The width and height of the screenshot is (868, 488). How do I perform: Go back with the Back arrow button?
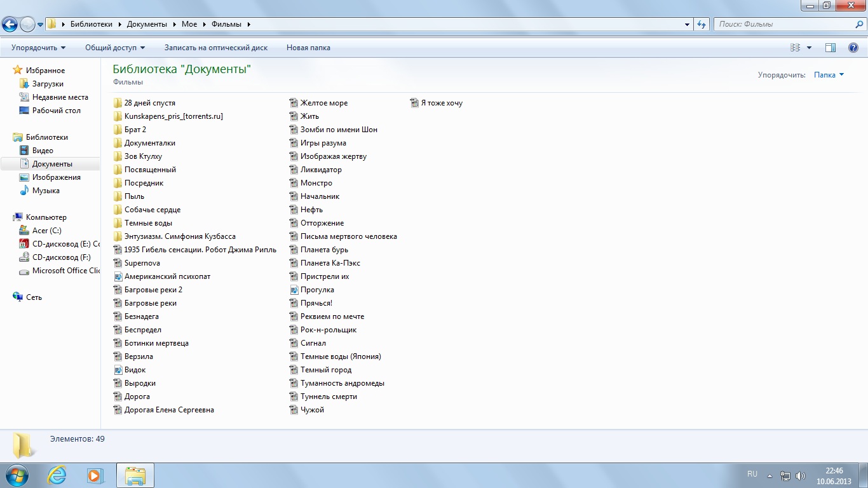[x=10, y=24]
